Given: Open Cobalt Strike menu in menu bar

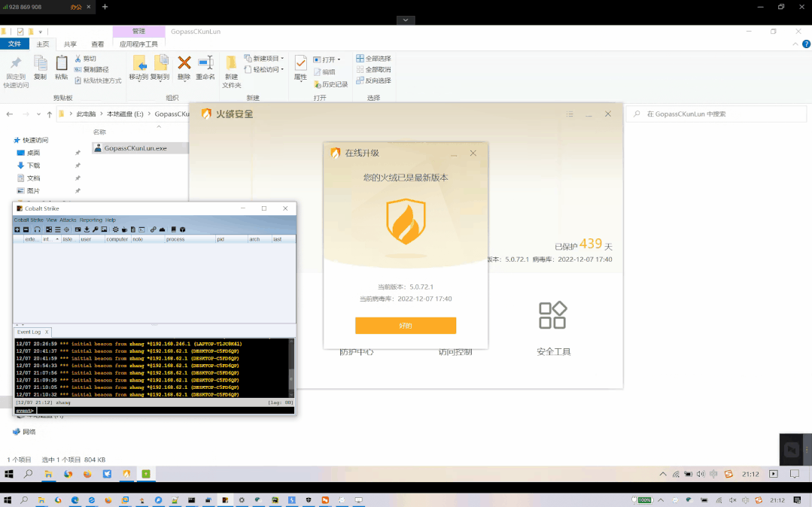Looking at the screenshot, I should [x=29, y=220].
